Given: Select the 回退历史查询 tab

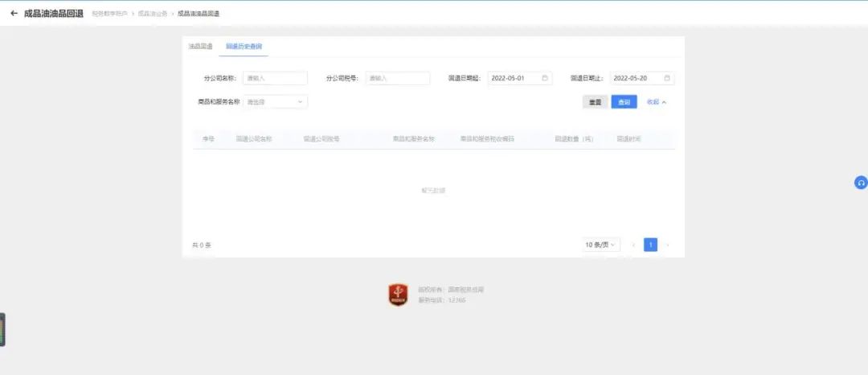Looking at the screenshot, I should point(244,47).
